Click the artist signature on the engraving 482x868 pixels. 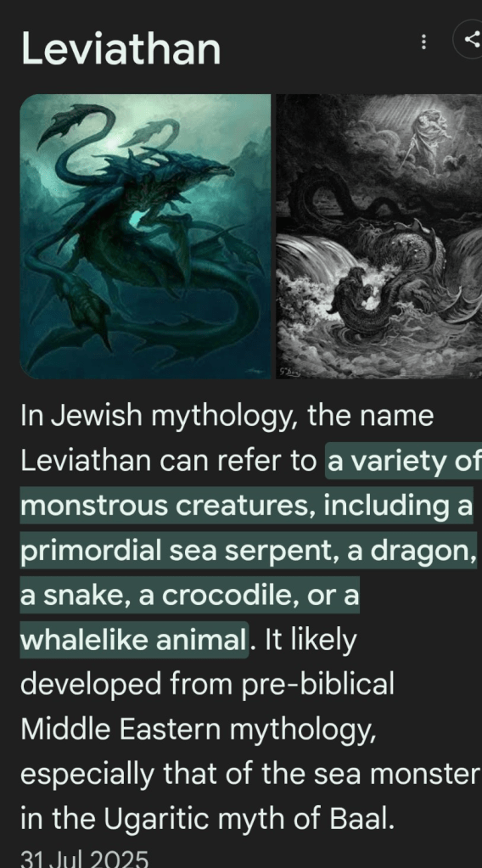(290, 373)
